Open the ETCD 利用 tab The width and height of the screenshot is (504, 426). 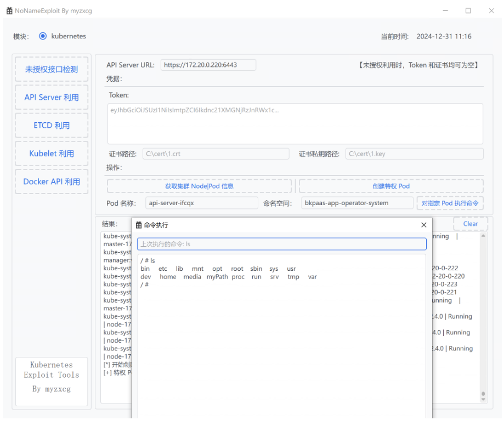click(52, 126)
